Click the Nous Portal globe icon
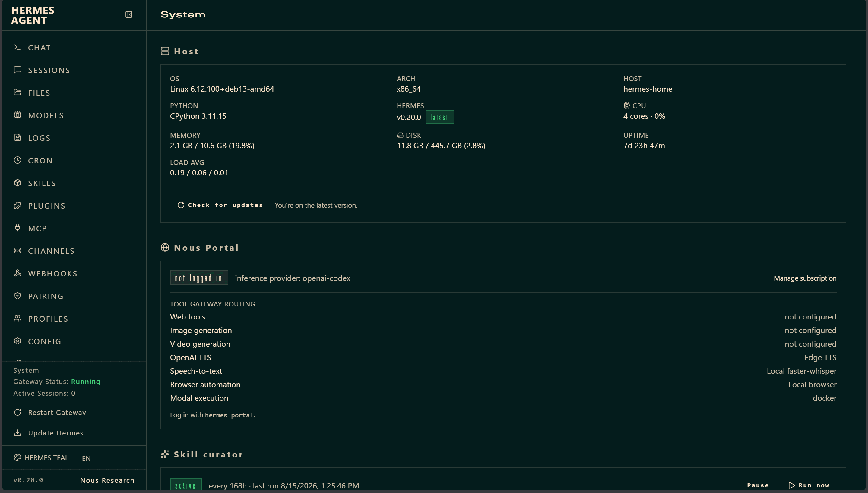Screen dimensions: 868x493 [165, 247]
